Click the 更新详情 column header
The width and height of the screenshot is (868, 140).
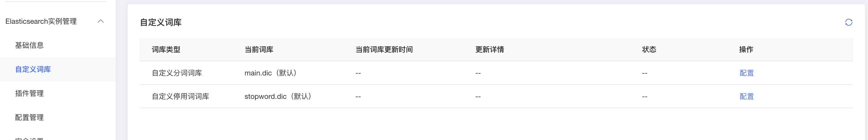pos(489,50)
